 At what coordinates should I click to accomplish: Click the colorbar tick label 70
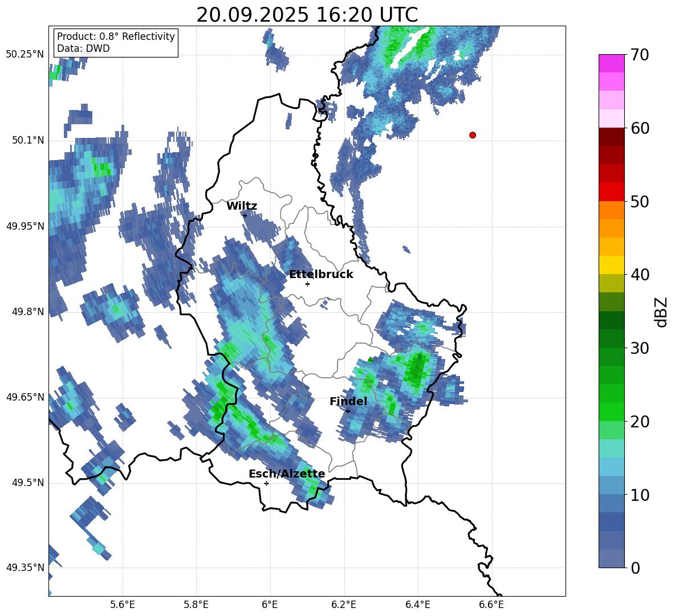[x=640, y=55]
